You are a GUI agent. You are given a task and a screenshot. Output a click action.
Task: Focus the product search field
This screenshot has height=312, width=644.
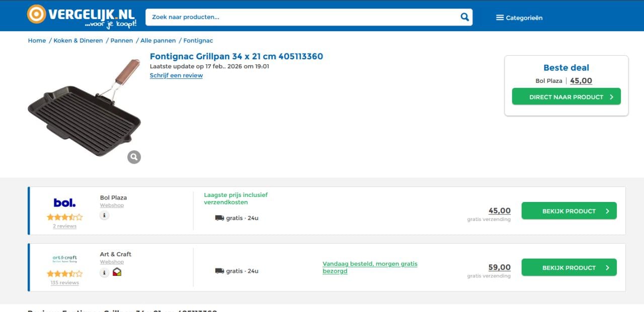point(302,17)
